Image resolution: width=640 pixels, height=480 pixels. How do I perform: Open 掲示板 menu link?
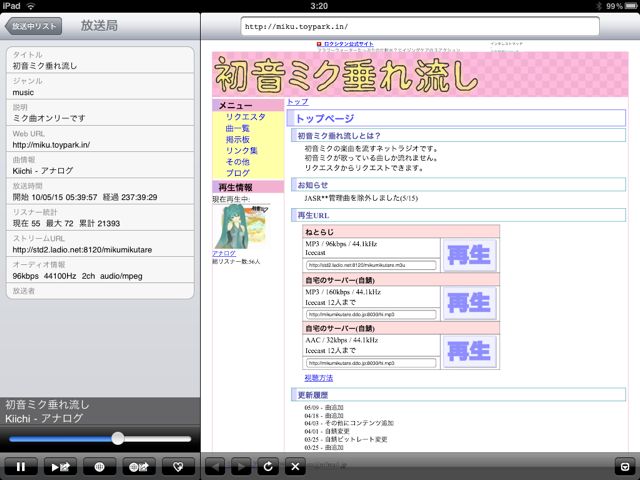238,140
